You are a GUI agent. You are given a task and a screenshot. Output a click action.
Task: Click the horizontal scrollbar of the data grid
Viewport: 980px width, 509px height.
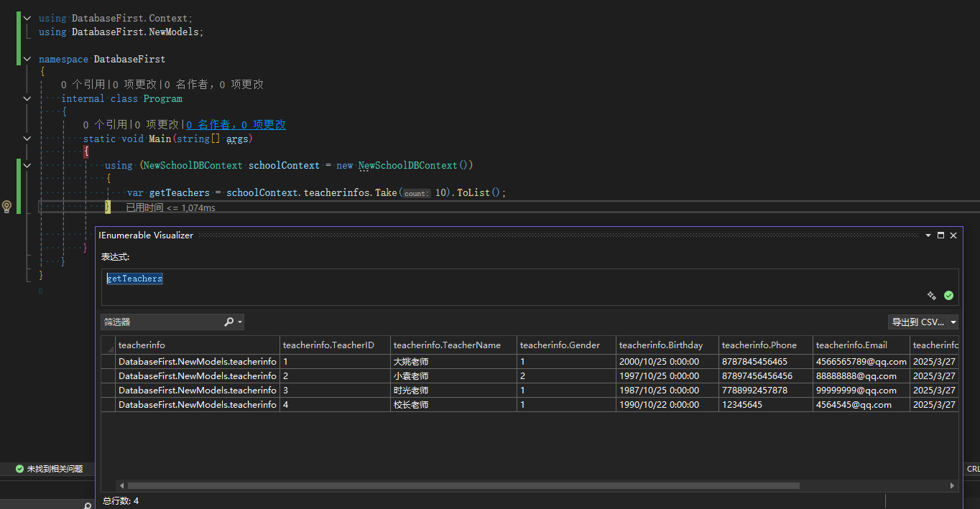(x=463, y=486)
